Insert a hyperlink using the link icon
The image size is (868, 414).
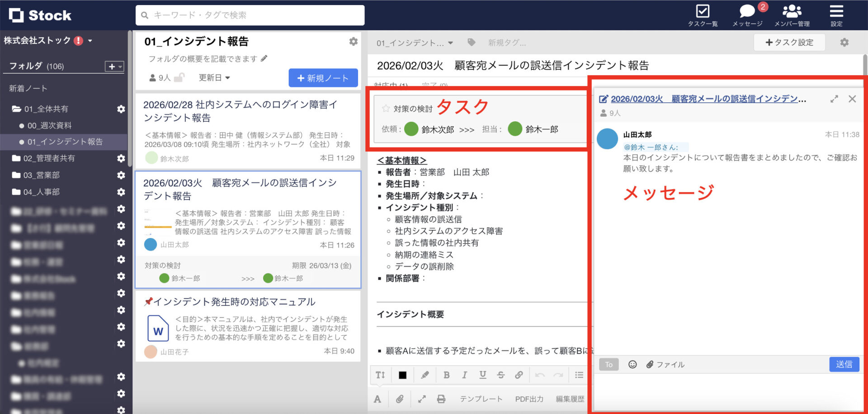(x=519, y=375)
